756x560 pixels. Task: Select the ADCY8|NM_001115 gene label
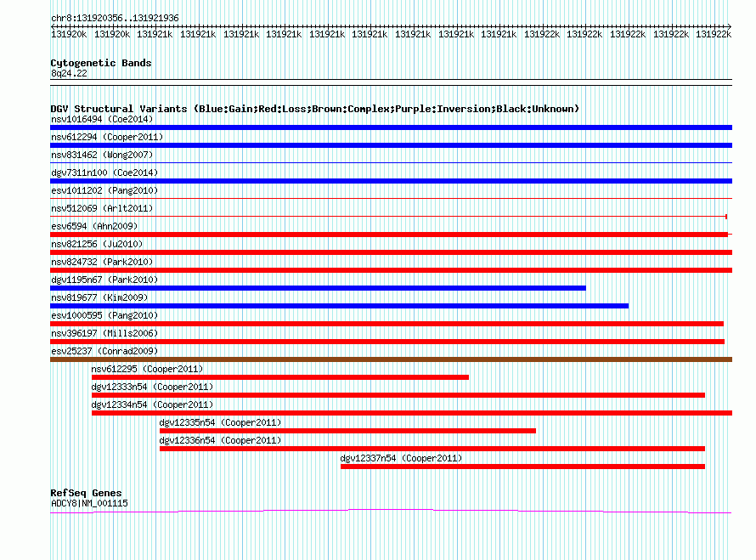coord(89,503)
